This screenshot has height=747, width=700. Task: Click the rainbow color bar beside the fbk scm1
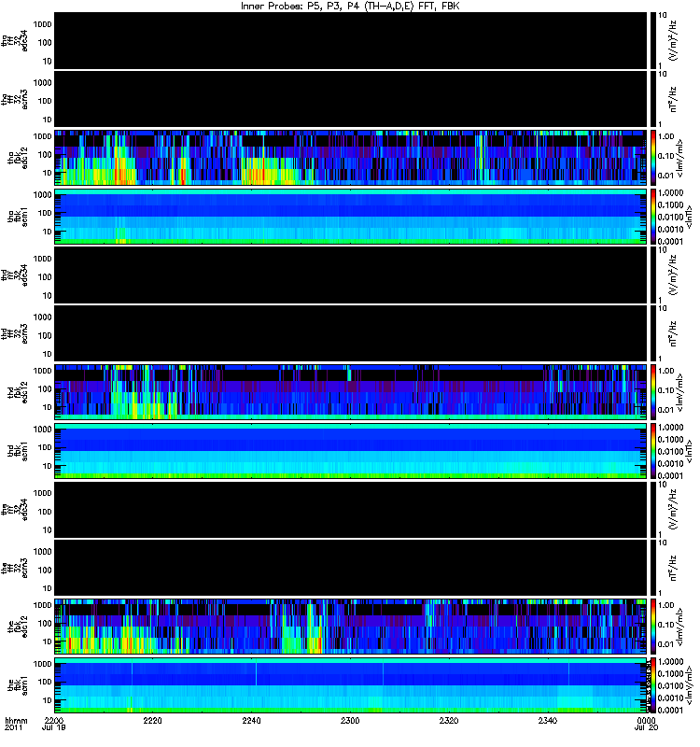tap(652, 684)
